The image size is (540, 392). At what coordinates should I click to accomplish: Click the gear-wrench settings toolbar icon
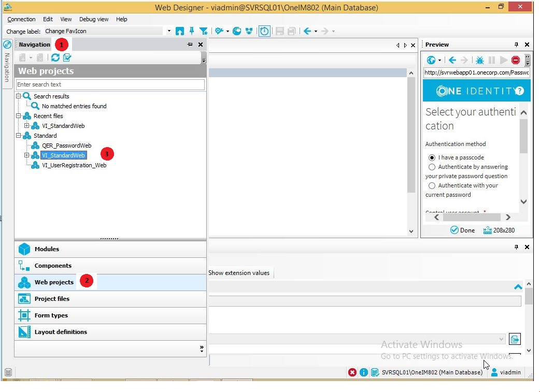point(219,31)
